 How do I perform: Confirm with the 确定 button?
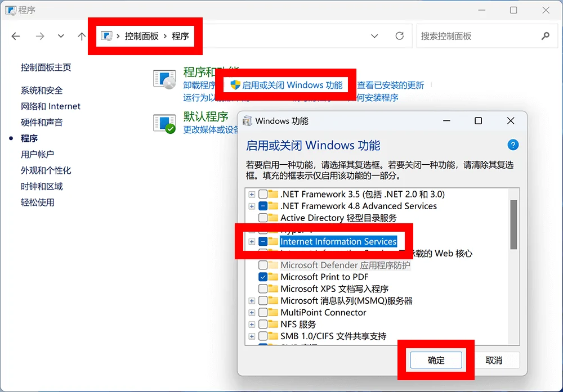click(436, 360)
